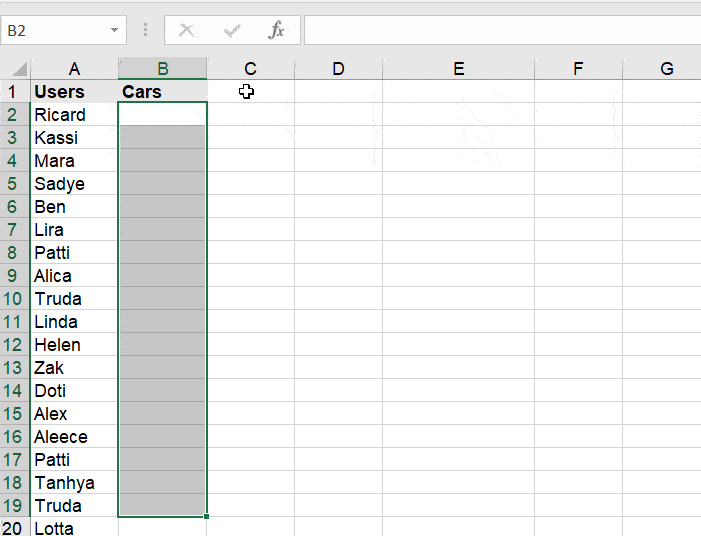701x536 pixels.
Task: Select column D header
Action: point(338,69)
